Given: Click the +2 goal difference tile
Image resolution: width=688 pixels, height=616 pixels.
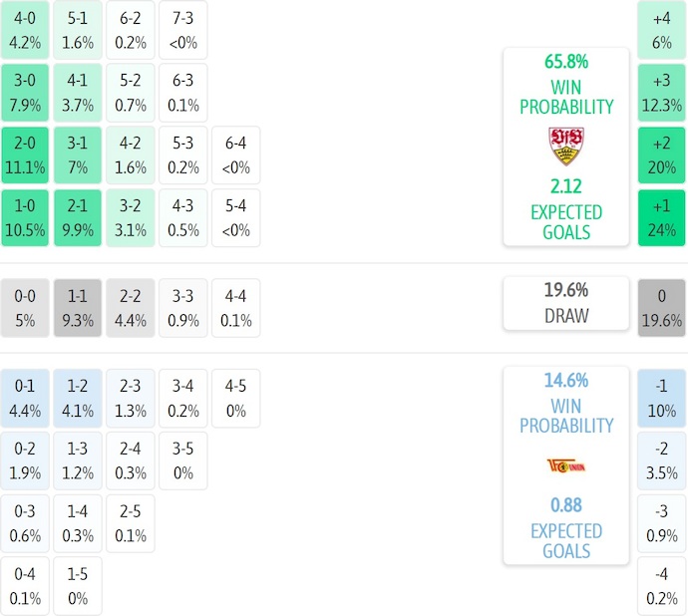Looking at the screenshot, I should pos(662,155).
